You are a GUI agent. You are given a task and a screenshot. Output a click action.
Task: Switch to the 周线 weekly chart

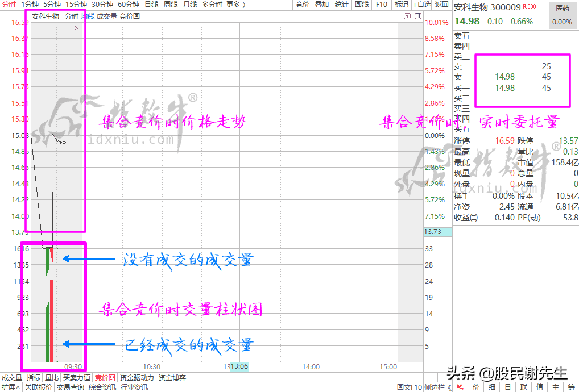coord(171,5)
